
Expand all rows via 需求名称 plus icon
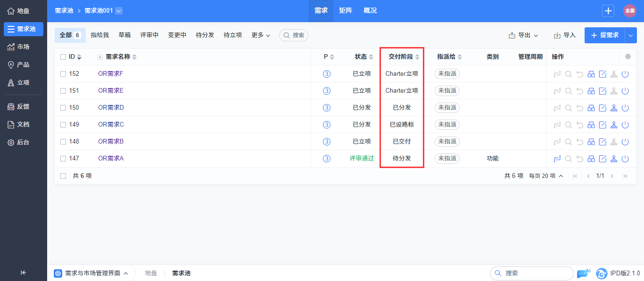100,57
